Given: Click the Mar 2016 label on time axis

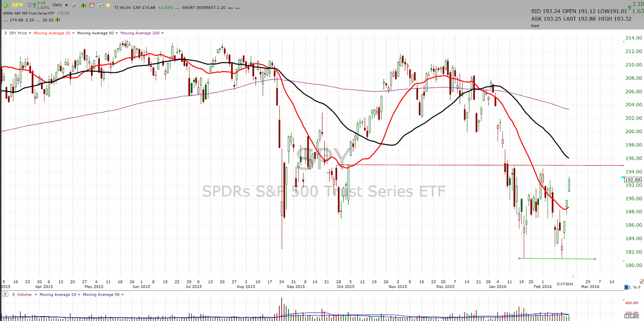Looking at the screenshot, I should click(x=590, y=287).
